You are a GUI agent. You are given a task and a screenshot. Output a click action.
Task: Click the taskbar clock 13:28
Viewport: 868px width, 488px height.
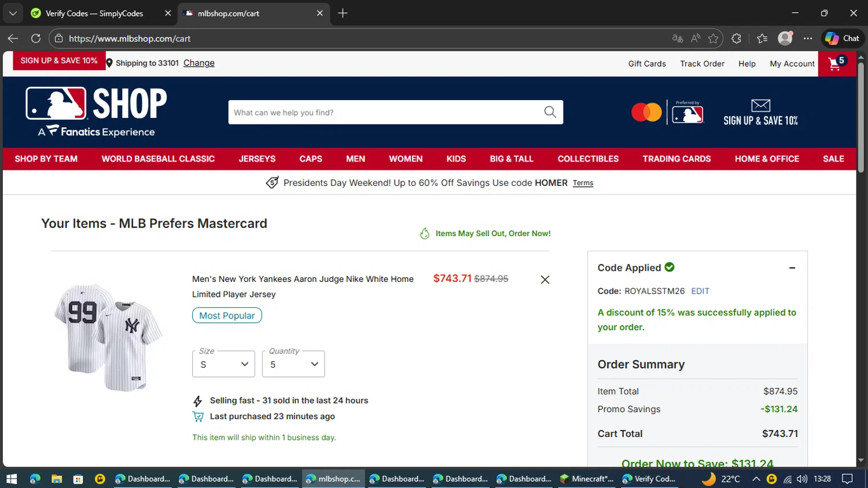[x=822, y=479]
